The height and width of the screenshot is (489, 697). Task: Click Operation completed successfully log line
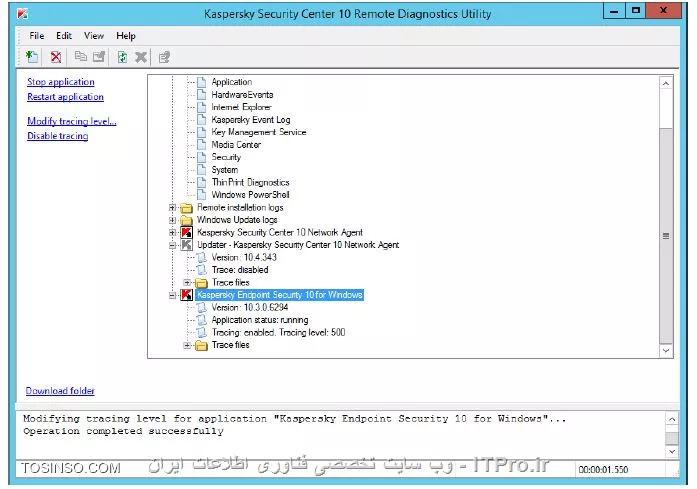124,431
